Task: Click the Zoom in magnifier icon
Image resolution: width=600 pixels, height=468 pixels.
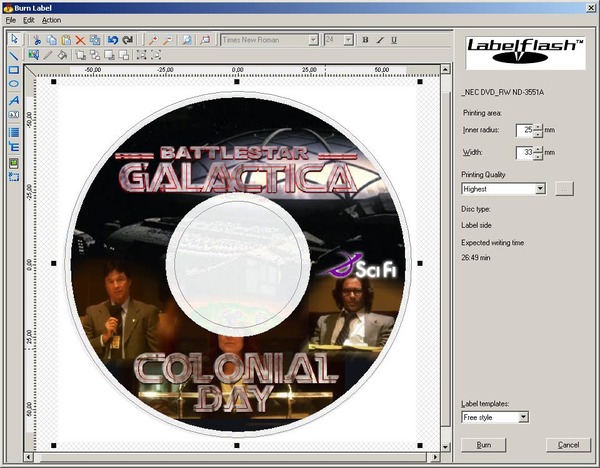Action: point(153,40)
